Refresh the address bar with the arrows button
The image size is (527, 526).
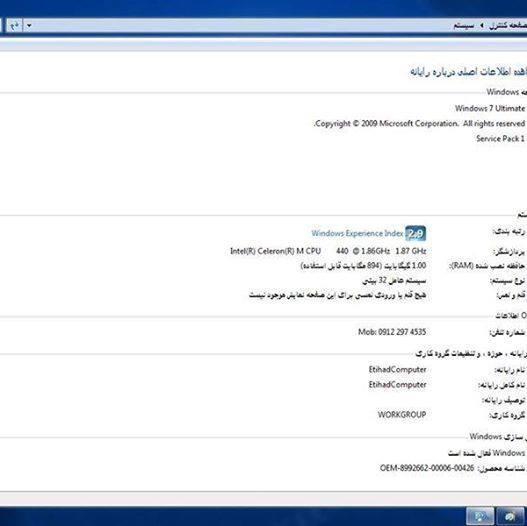(x=14, y=26)
